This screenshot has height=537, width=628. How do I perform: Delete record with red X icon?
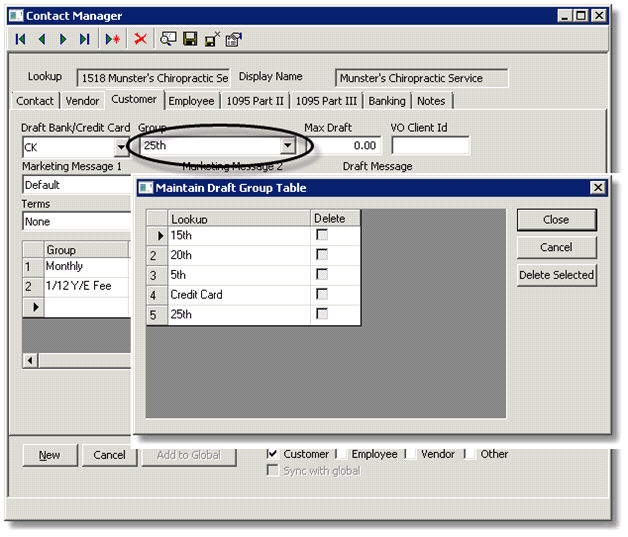point(140,39)
